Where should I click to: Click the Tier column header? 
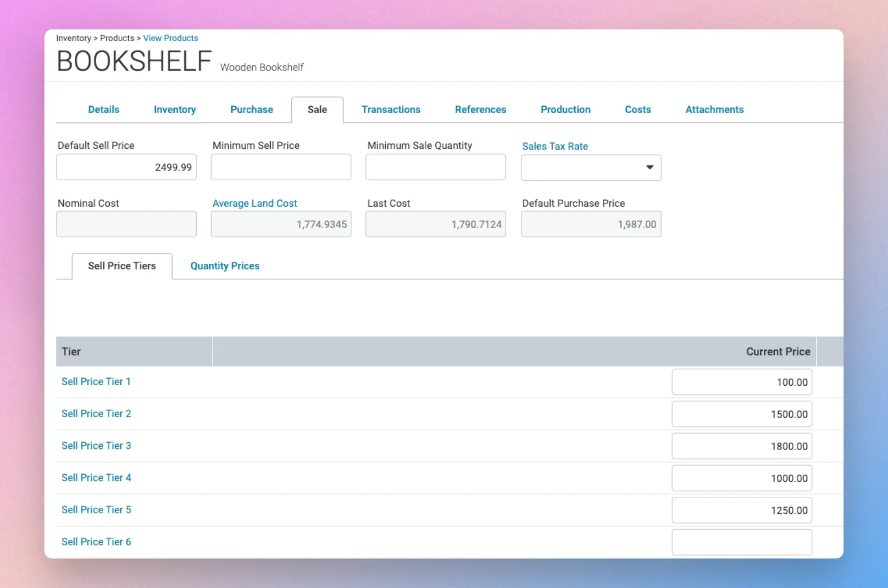click(134, 352)
